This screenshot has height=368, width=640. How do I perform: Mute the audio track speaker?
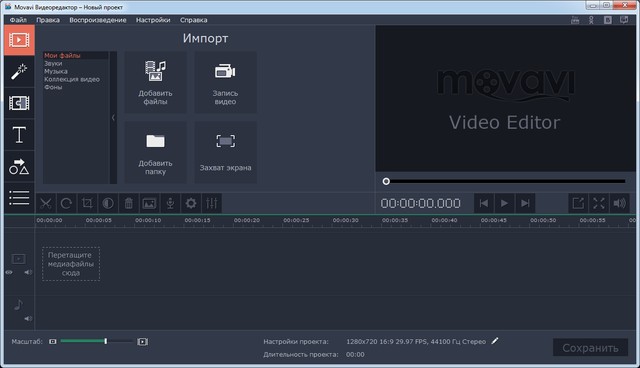click(x=28, y=319)
